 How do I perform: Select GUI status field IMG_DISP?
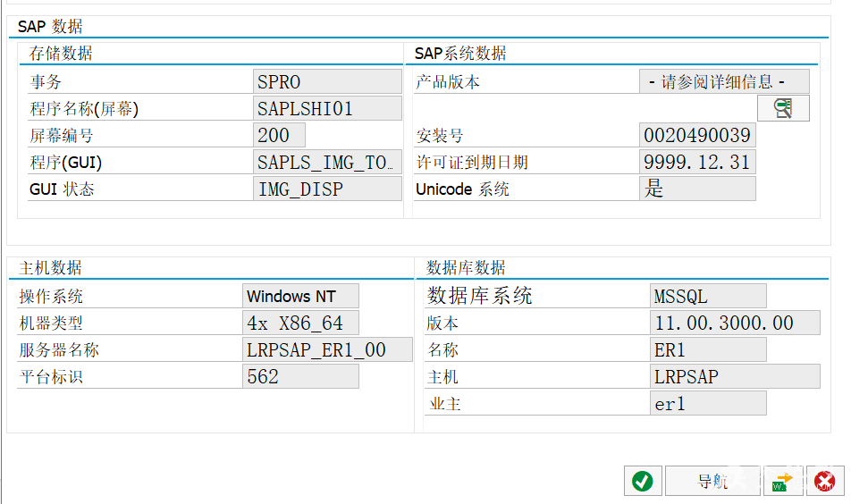pyautogui.click(x=327, y=189)
